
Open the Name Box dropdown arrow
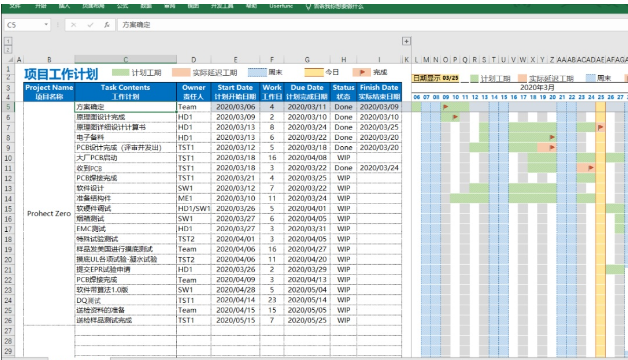tap(46, 25)
